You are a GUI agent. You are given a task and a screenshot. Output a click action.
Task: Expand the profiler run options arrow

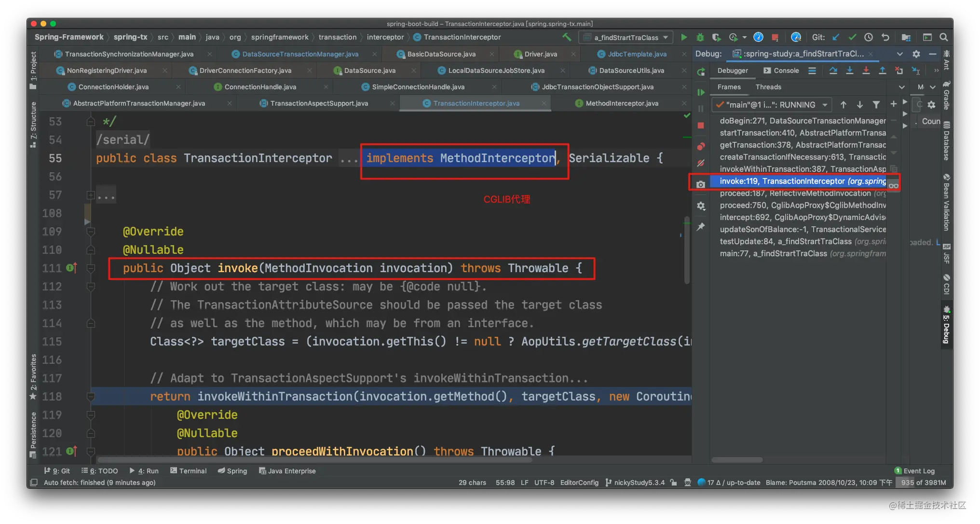coord(744,37)
